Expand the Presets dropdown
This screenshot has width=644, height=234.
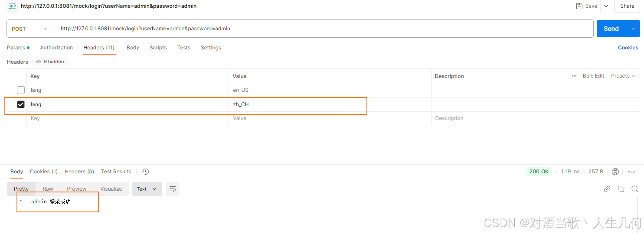point(623,76)
